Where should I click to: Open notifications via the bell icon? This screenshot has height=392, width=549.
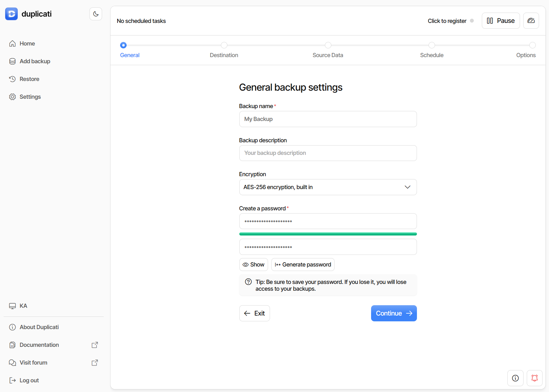(x=534, y=378)
